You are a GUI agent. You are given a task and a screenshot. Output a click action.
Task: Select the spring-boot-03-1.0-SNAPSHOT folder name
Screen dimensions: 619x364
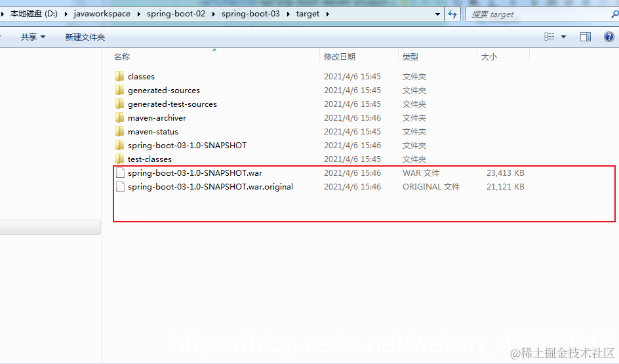(x=187, y=146)
